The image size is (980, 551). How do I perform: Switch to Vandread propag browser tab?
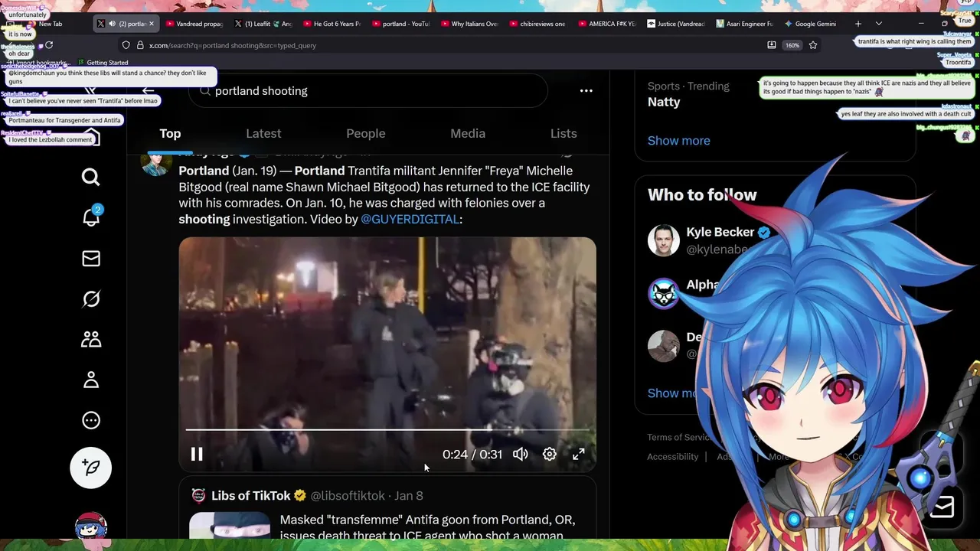pos(194,24)
